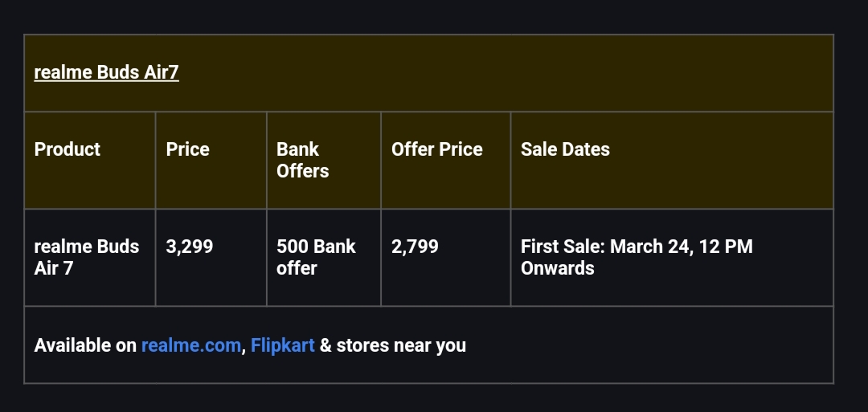Click the 3,299 price value
Screen dimensions: 868x412
(x=190, y=247)
